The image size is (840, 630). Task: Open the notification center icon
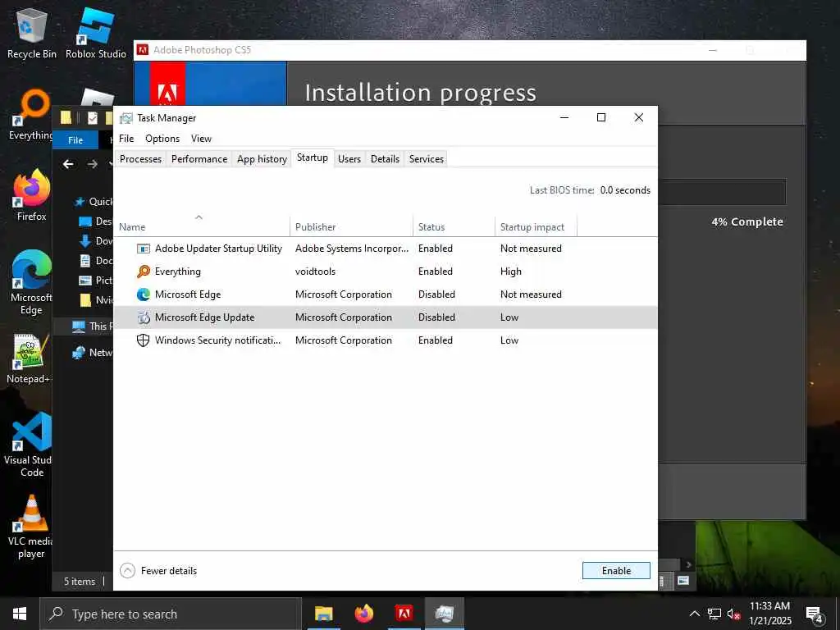(815, 615)
